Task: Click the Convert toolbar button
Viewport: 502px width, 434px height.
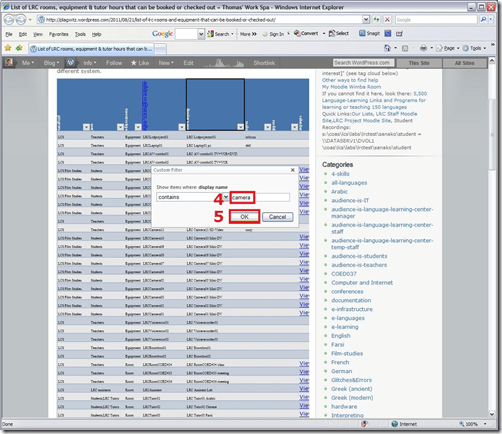Action: tap(306, 33)
